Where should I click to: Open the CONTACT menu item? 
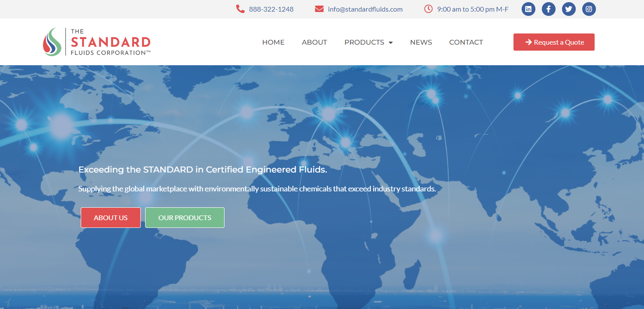point(466,42)
